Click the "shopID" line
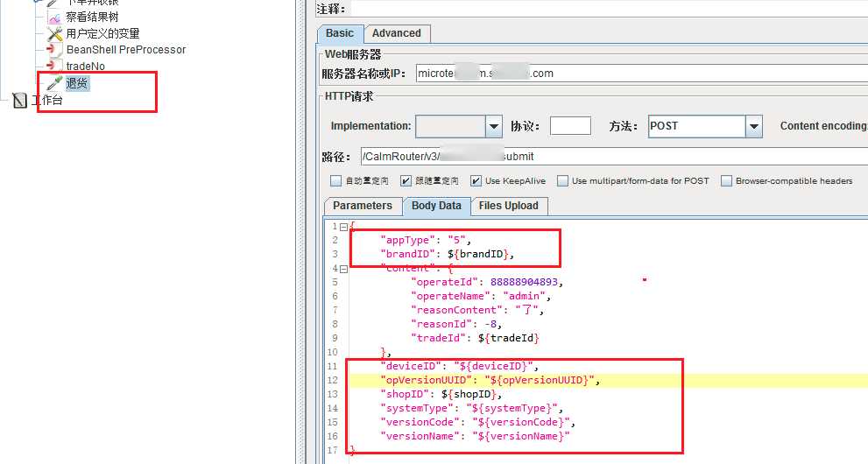 [x=441, y=394]
